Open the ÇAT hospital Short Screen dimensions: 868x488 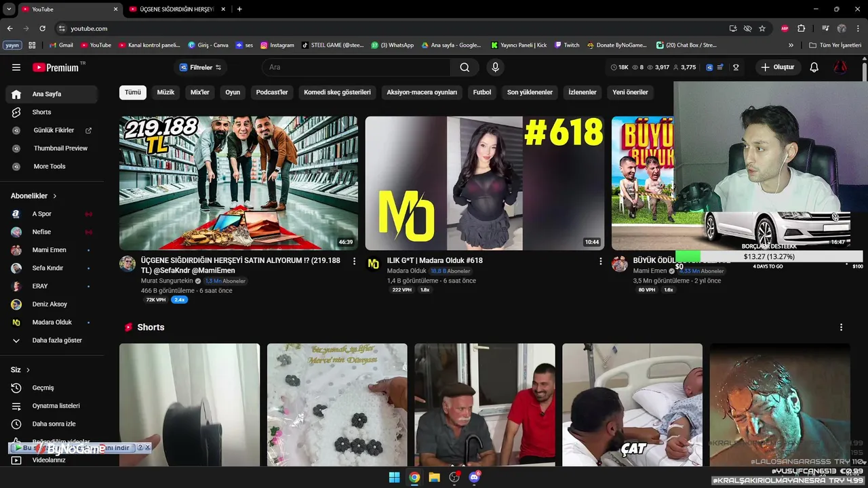(632, 405)
